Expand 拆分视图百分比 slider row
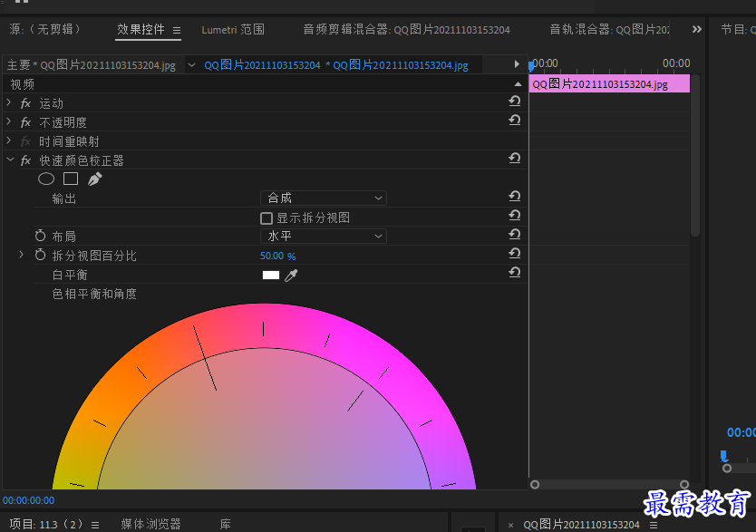Screen dimensions: 756x532 [21, 255]
